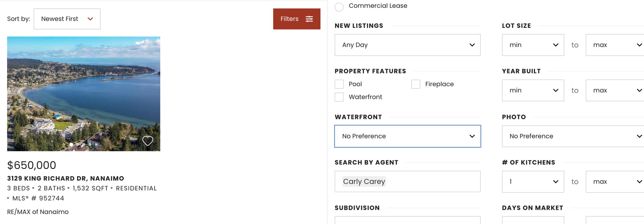Tick the Waterfront property feature checkbox
Viewport: 644px width, 224px height.
(x=339, y=97)
